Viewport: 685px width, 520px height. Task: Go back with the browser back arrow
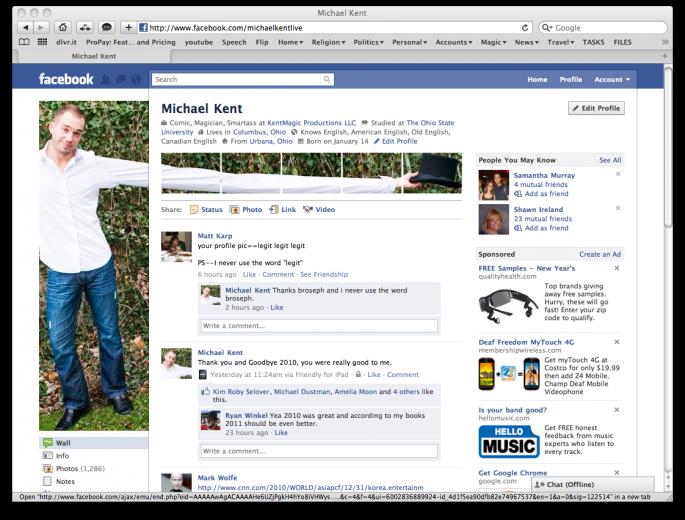click(x=25, y=28)
